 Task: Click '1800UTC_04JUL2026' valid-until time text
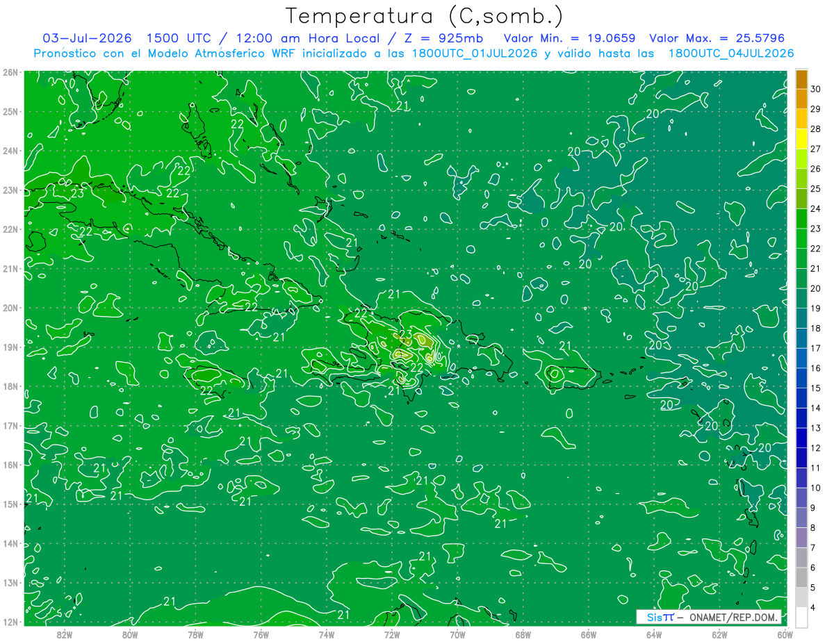[x=730, y=53]
